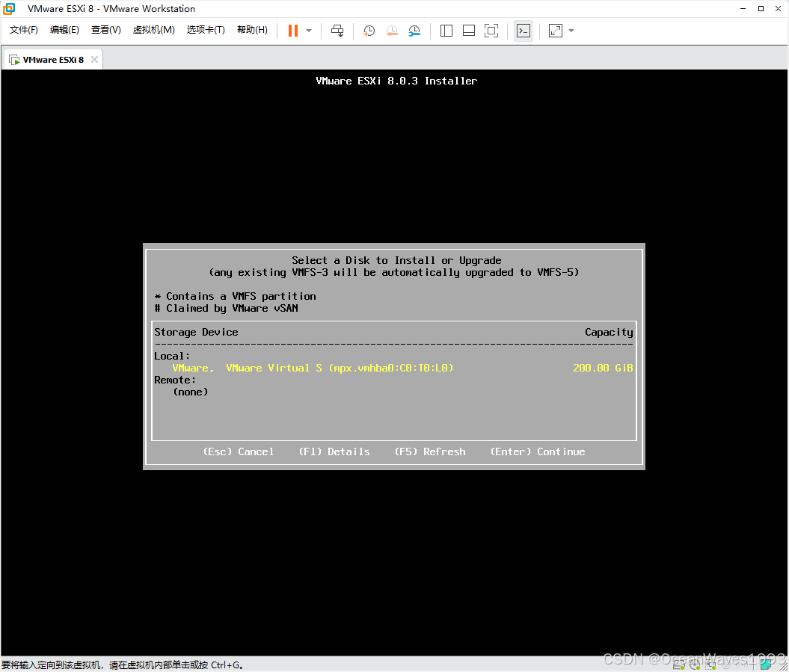Click the VMware Workstation app icon in title bar
Image resolution: width=789 pixels, height=672 pixels.
click(9, 8)
